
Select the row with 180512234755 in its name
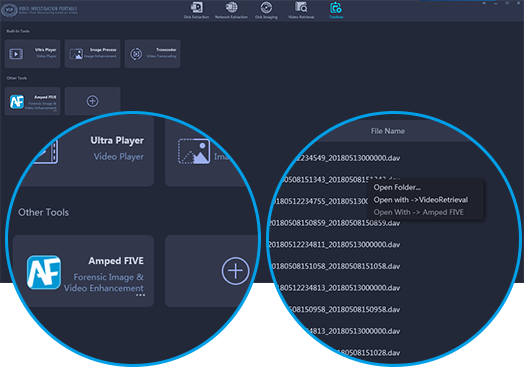(320, 201)
